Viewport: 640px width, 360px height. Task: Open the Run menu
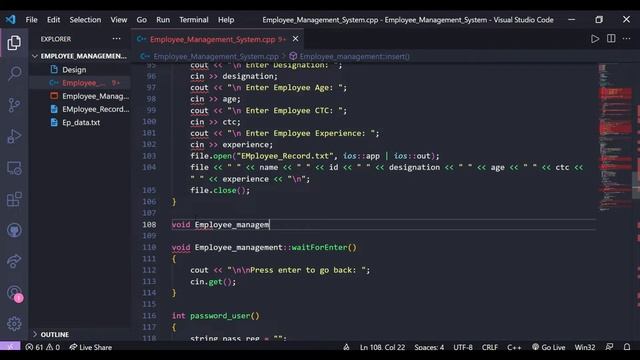(163, 20)
